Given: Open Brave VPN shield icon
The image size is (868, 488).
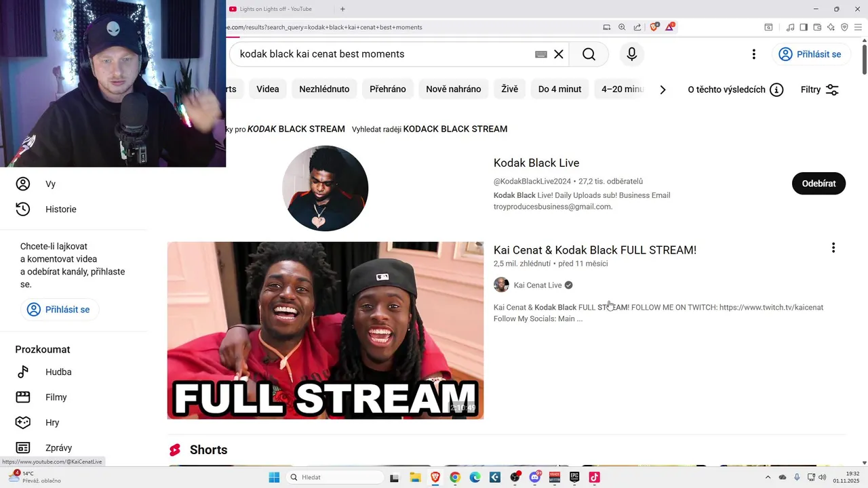Looking at the screenshot, I should click(x=844, y=27).
